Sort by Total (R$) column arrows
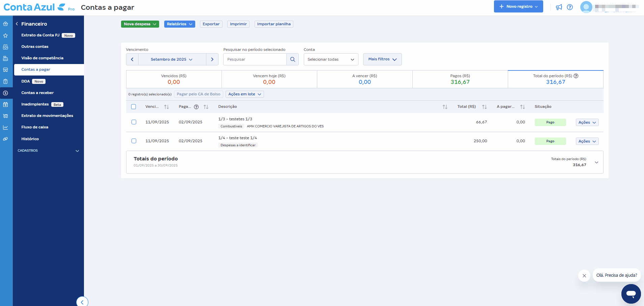 tap(484, 107)
